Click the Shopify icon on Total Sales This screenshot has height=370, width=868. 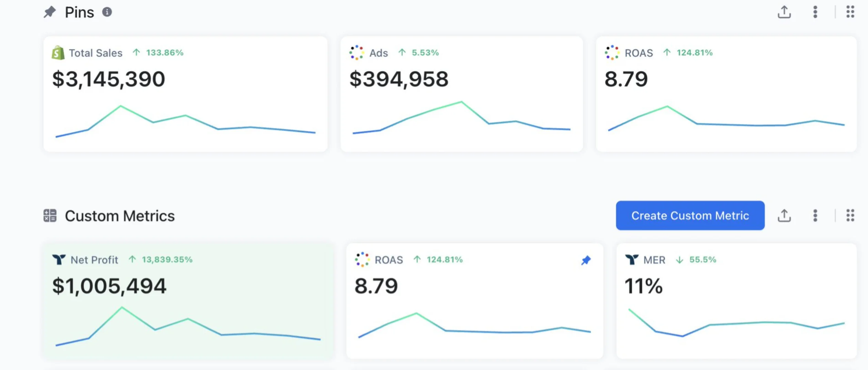[x=58, y=53]
